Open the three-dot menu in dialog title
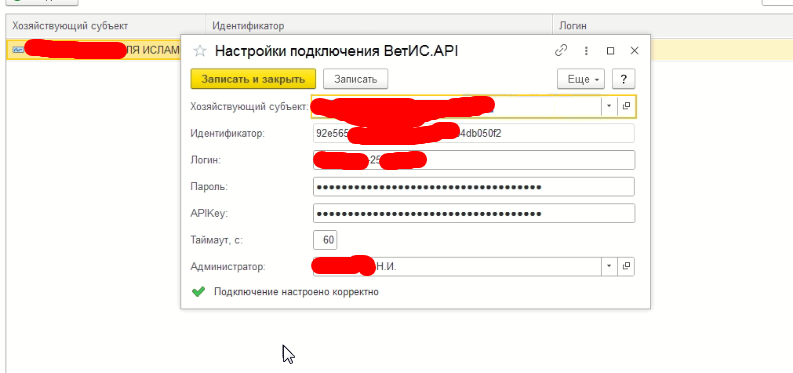 pyautogui.click(x=586, y=51)
